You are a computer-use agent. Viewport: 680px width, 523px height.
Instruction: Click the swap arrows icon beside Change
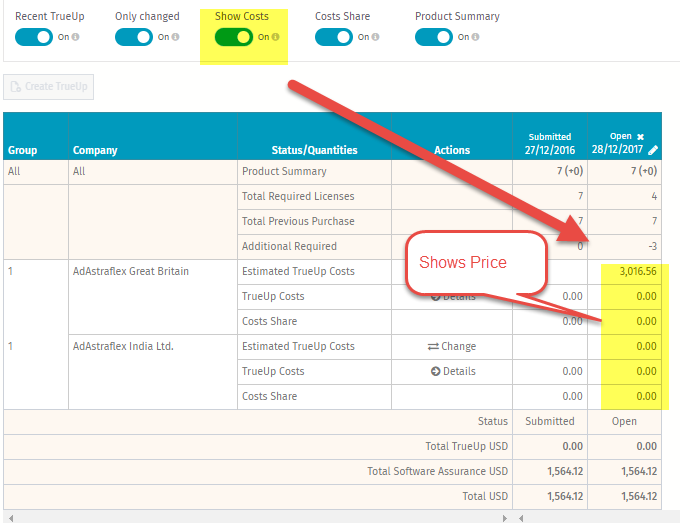tap(433, 347)
